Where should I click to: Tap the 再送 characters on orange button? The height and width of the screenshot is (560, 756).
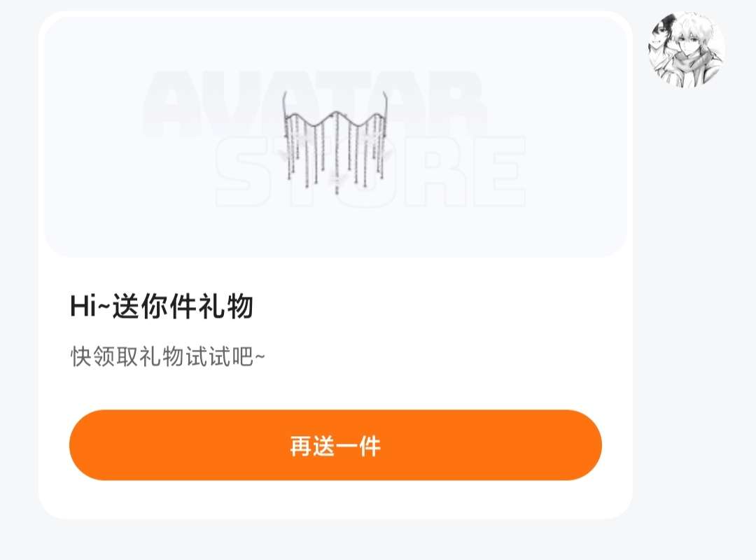(312, 445)
